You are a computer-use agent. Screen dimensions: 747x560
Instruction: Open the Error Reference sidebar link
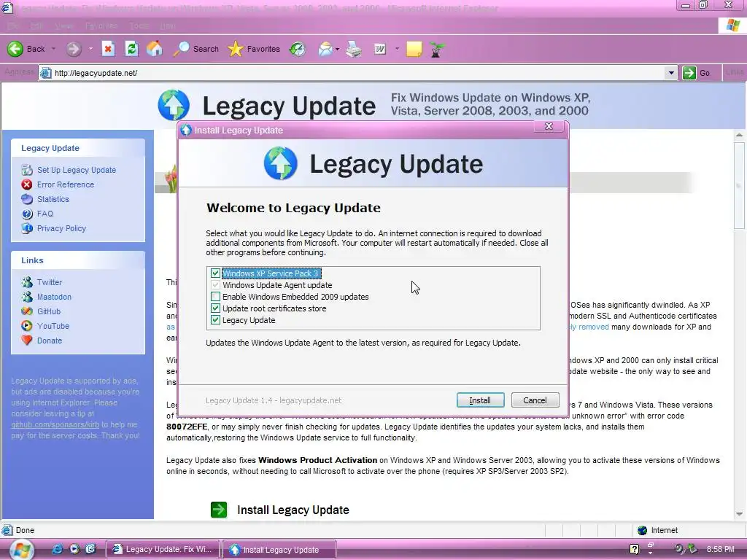(65, 184)
